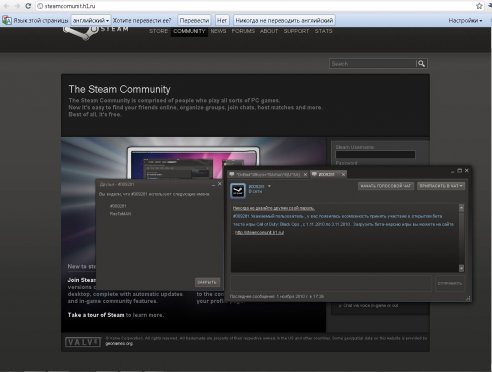The image size is (492, 372).
Task: Click the 'PlayToMAN' name in friend dialog
Action: [x=120, y=214]
